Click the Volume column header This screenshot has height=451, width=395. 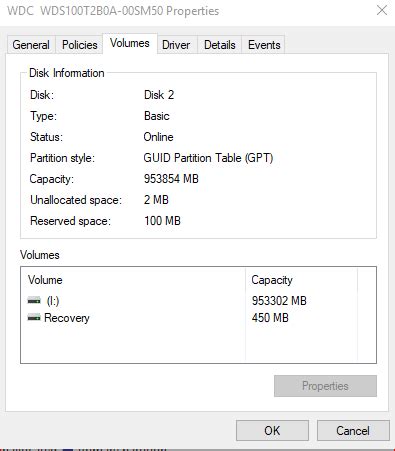tap(133, 280)
